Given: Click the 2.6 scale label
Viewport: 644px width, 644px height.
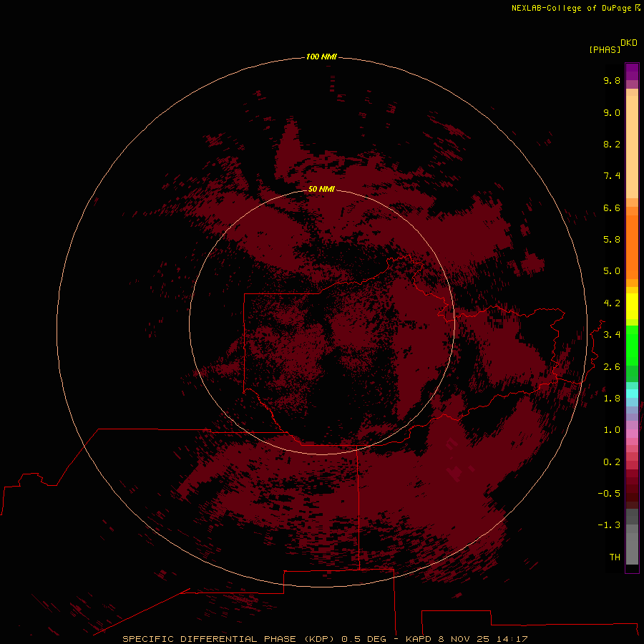Looking at the screenshot, I should (612, 367).
